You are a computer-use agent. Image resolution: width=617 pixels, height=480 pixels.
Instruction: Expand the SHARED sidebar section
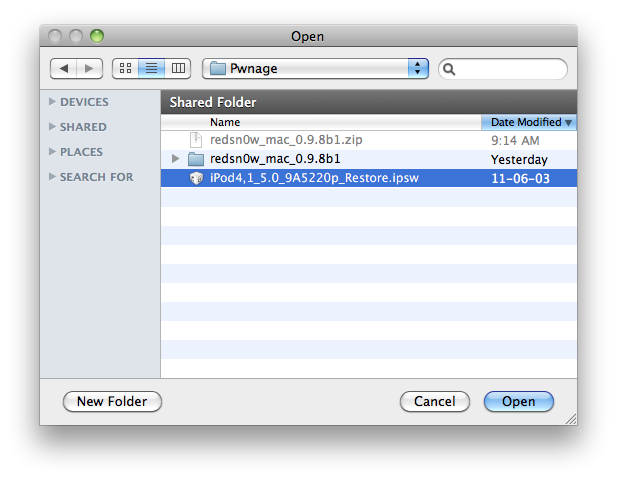(52, 127)
